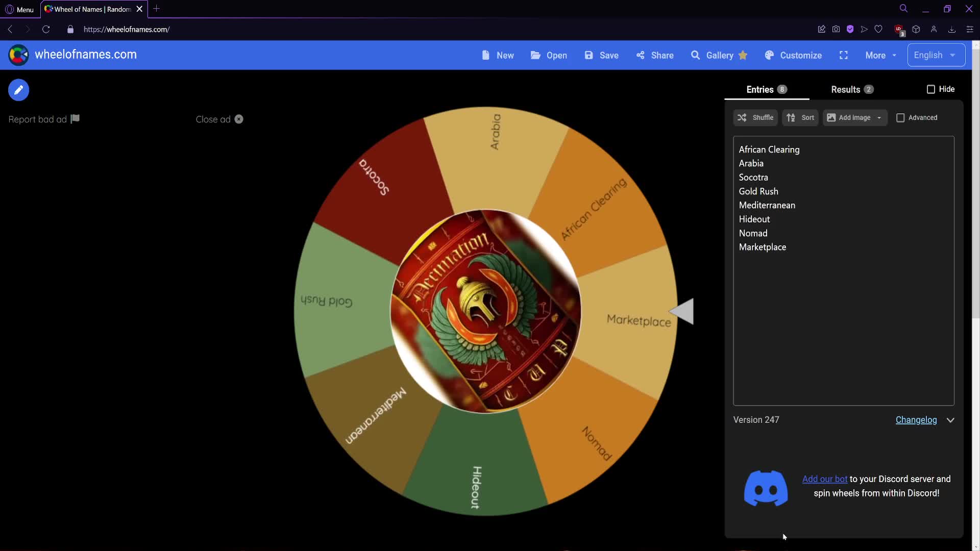Toggle the Hide checkbox
The height and width of the screenshot is (551, 980).
(931, 89)
